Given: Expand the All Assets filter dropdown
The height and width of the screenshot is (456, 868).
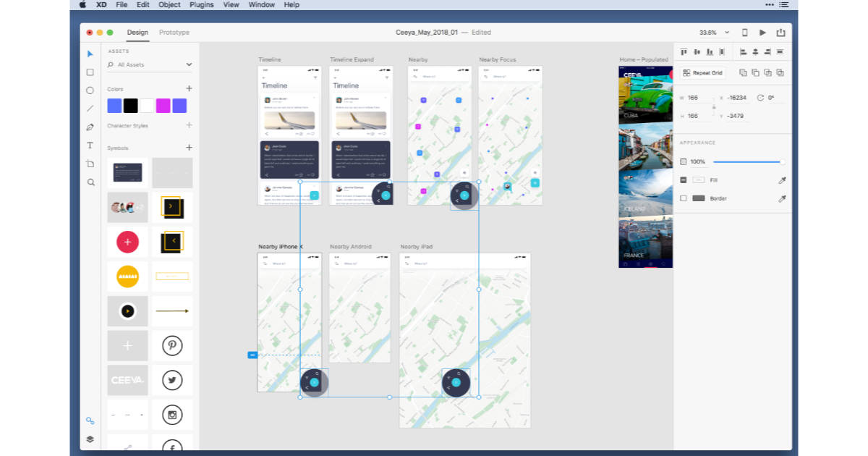Looking at the screenshot, I should [x=189, y=64].
